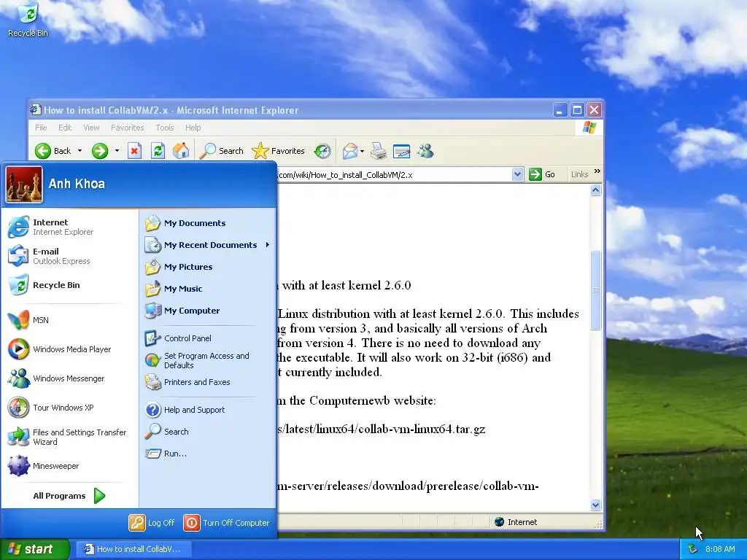Go to the Home page icon

181,151
